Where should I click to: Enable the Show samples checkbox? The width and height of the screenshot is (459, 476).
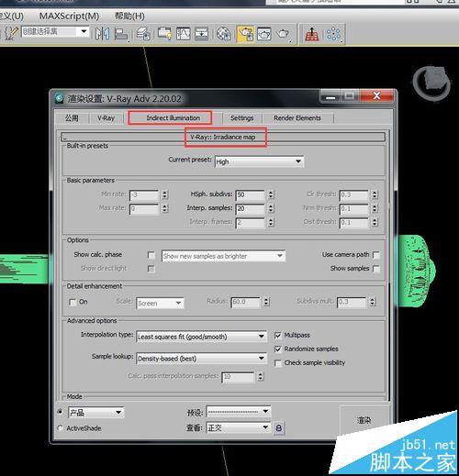[x=376, y=269]
